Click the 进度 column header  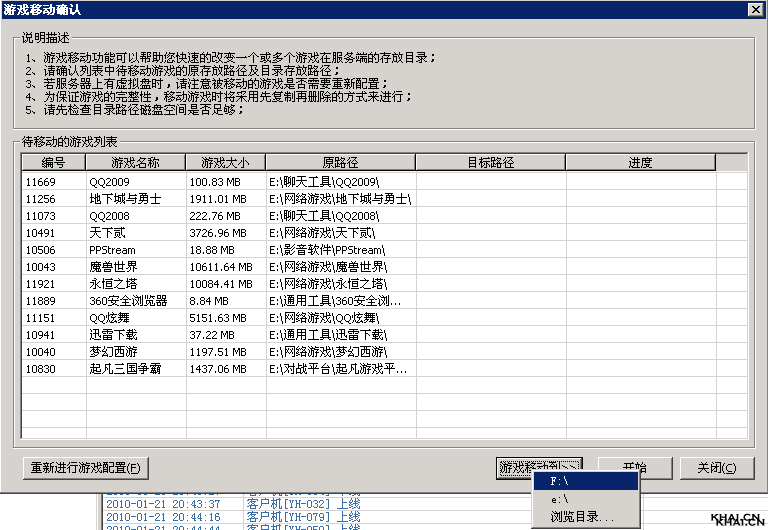640,163
